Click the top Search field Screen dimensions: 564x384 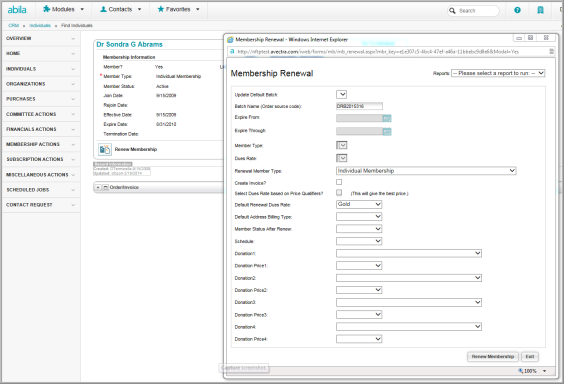[x=473, y=11]
